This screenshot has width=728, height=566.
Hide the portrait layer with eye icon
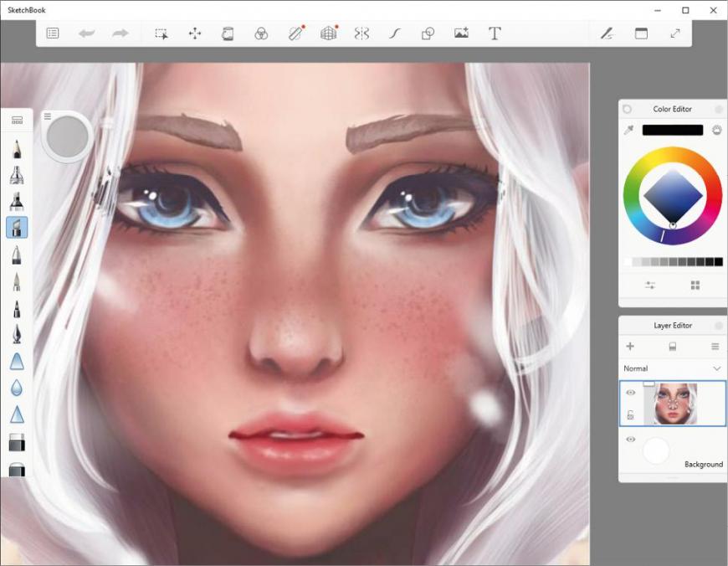click(630, 393)
